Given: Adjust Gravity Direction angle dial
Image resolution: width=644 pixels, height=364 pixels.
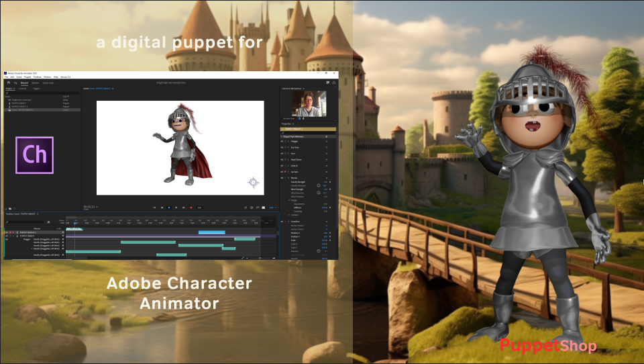Looking at the screenshot, I should [x=319, y=185].
